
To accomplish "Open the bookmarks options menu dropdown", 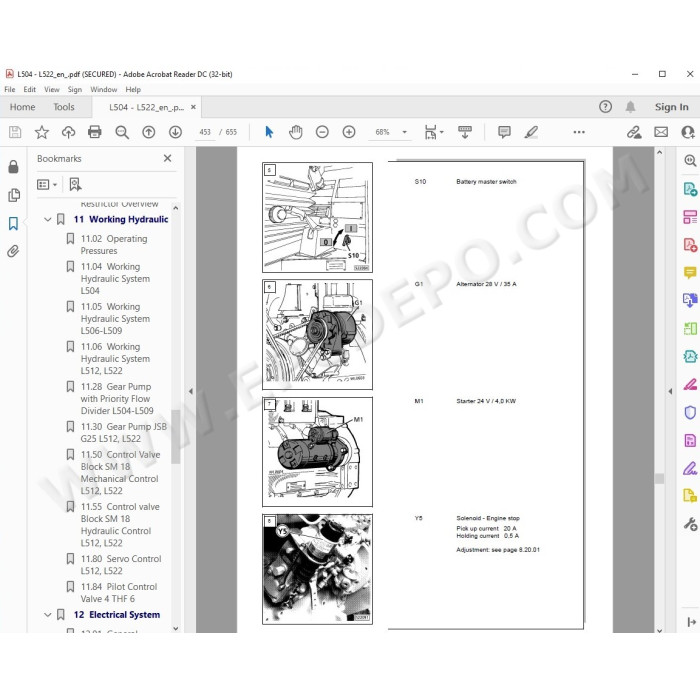I will 47,184.
